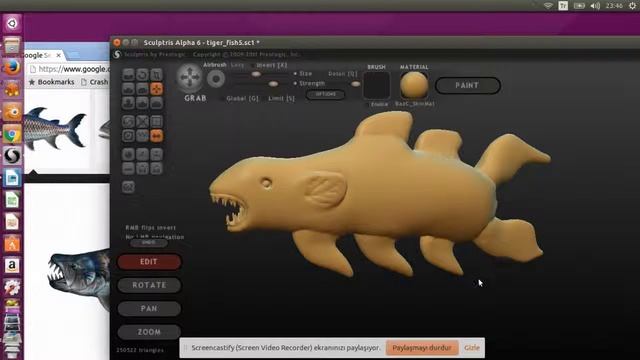
Task: Click the ZOOM navigation button
Action: [x=149, y=332]
